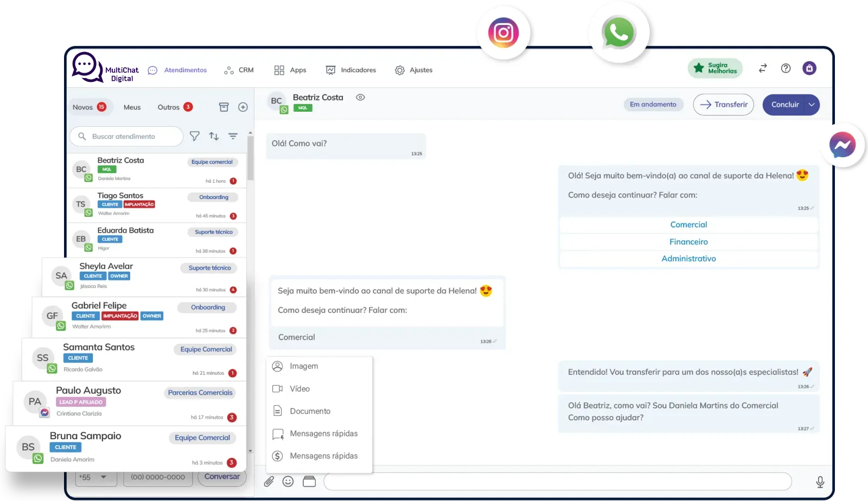Screen dimensions: 868x501
Task: Open the funnel filter icon
Action: coord(195,136)
